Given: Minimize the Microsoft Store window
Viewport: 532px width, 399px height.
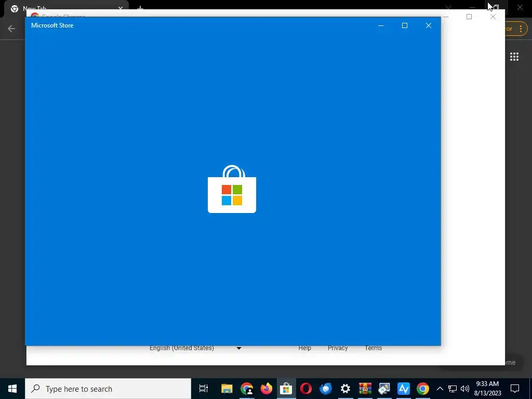Looking at the screenshot, I should [381, 25].
